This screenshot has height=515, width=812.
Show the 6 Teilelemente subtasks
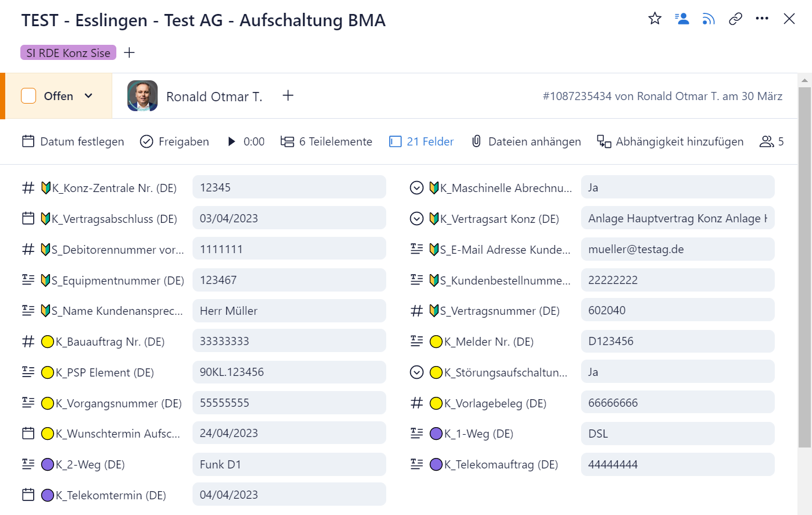coord(326,141)
